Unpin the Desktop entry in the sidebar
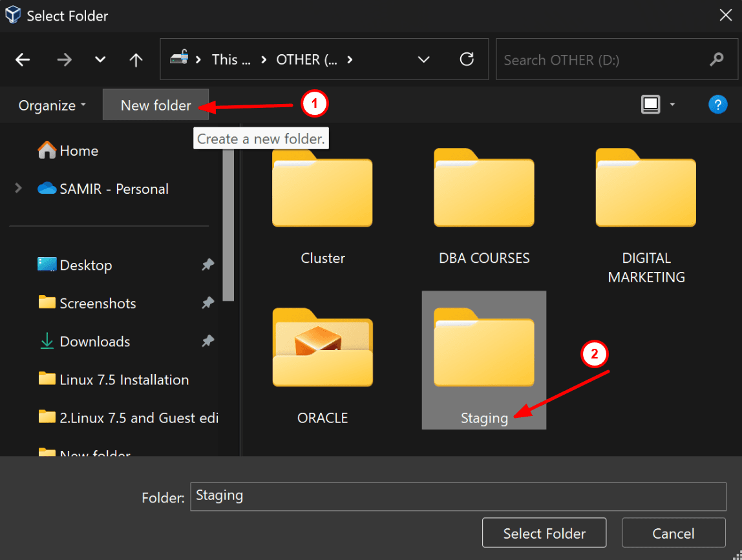Screen dimensions: 742x560 tap(207, 265)
